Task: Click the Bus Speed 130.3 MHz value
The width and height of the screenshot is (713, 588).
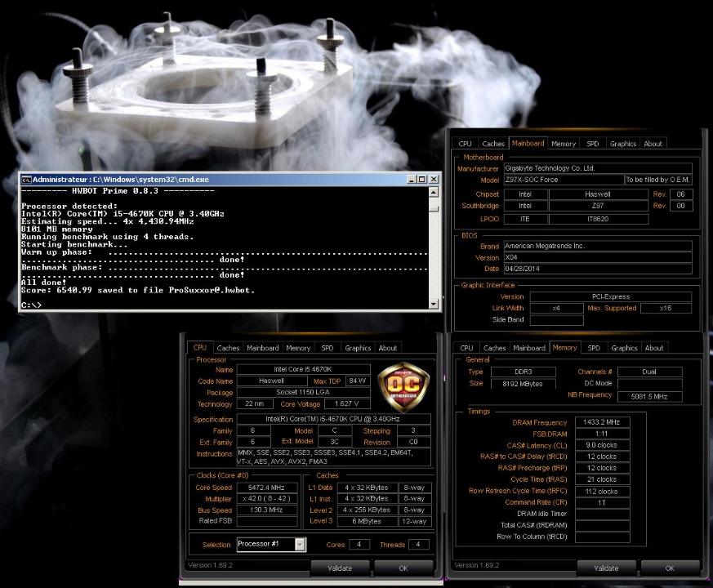Action: [x=266, y=510]
